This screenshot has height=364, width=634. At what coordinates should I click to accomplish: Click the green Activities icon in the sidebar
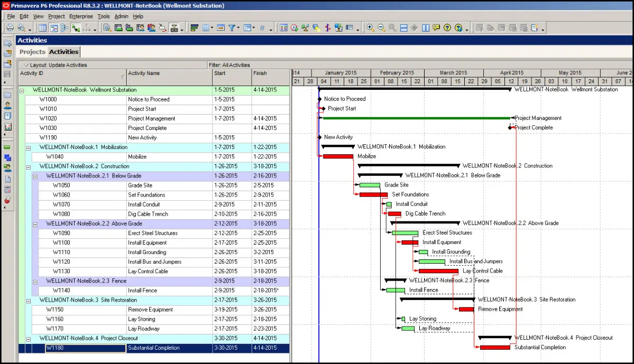tap(8, 147)
